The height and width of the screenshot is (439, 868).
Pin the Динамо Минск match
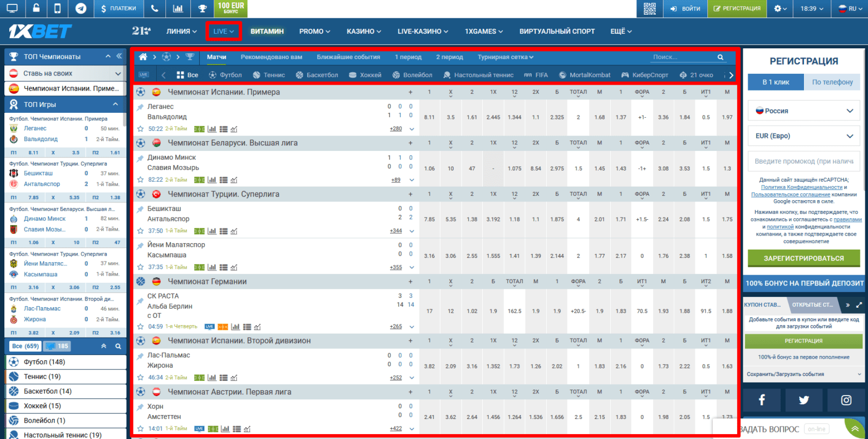tap(141, 158)
